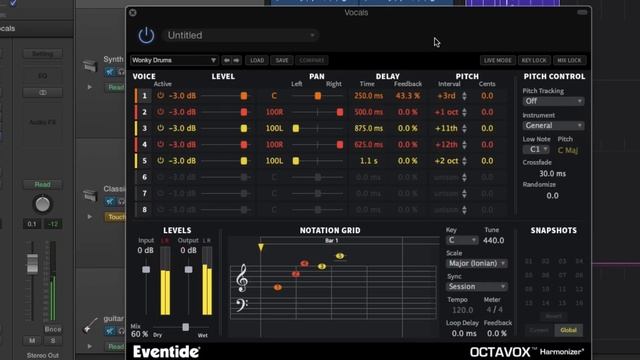Click the LOAD button

(x=257, y=60)
